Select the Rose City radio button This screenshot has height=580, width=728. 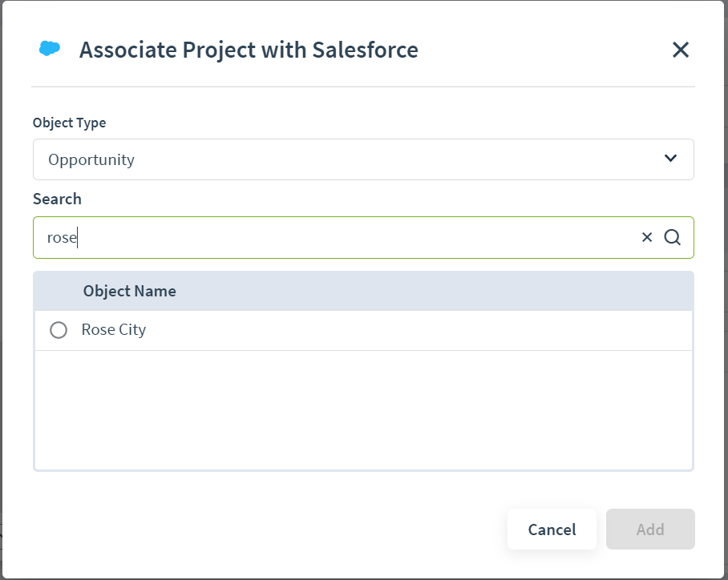(59, 330)
